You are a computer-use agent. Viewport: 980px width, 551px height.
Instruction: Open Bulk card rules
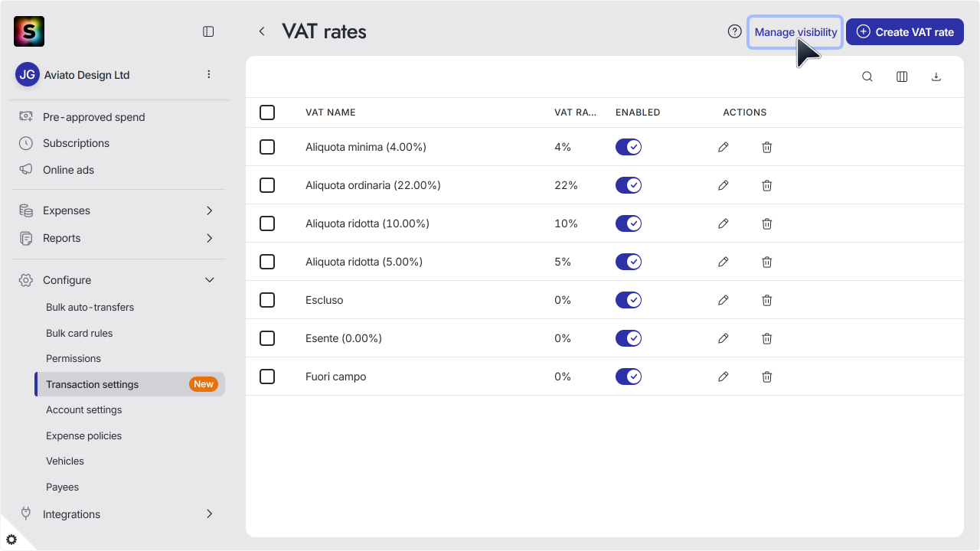point(79,333)
